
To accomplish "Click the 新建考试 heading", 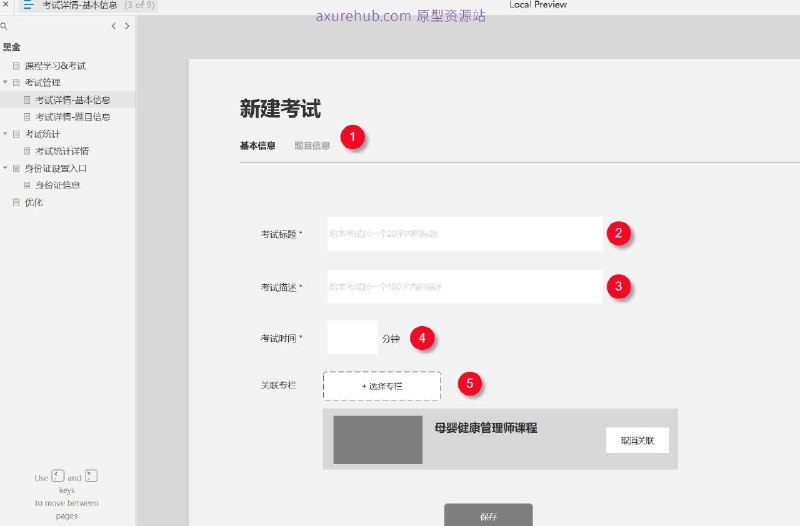I will [x=280, y=109].
